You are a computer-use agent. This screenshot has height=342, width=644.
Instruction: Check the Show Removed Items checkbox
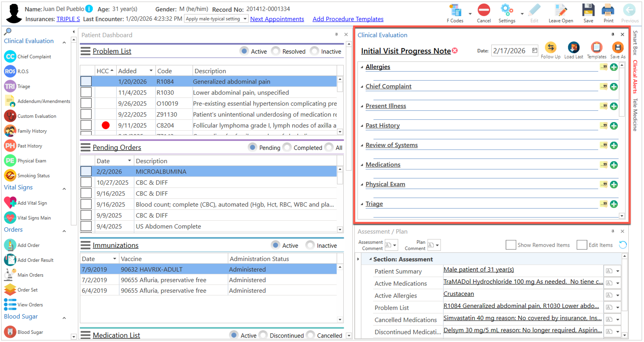point(510,245)
